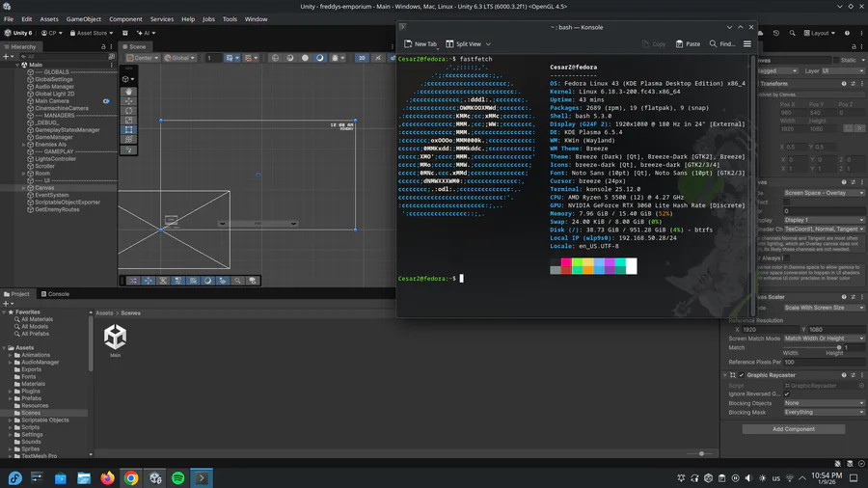Viewport: 868px width, 488px height.
Task: Open Unity package manager box icon
Action: click(125, 33)
